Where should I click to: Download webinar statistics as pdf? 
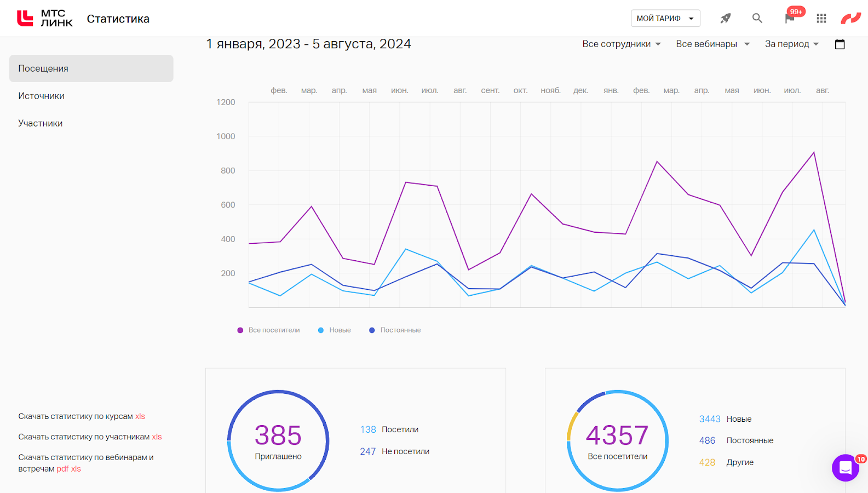pyautogui.click(x=62, y=469)
